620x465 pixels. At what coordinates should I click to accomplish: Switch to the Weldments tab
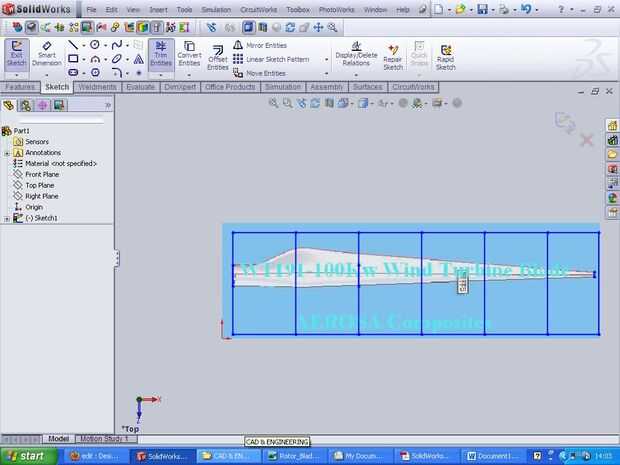[98, 87]
